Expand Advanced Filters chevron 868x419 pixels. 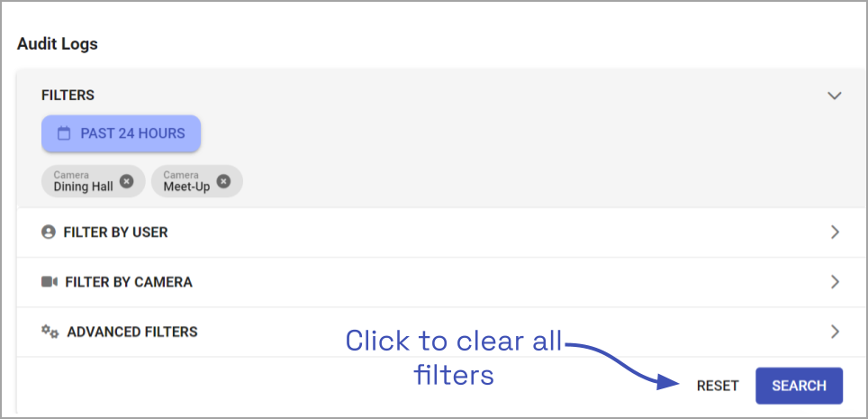pos(835,332)
